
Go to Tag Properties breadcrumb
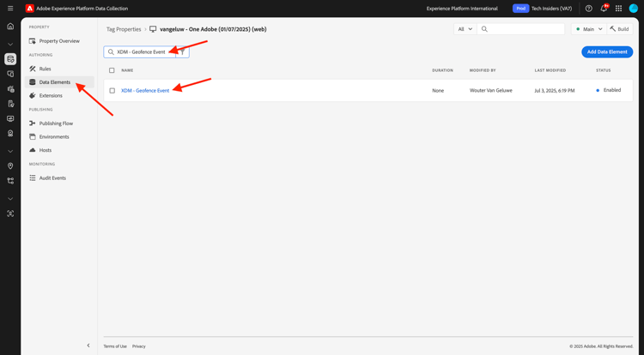pos(124,29)
